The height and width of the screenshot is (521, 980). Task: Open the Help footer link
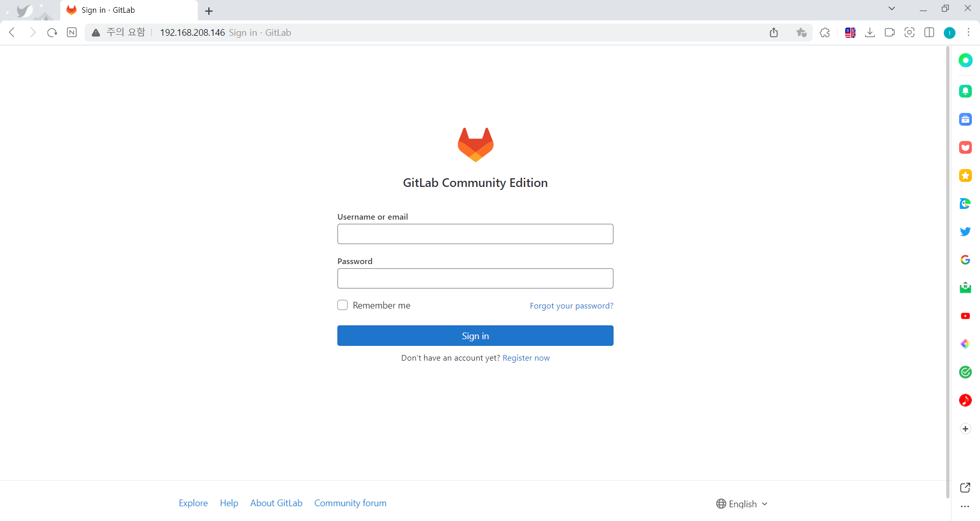click(229, 503)
